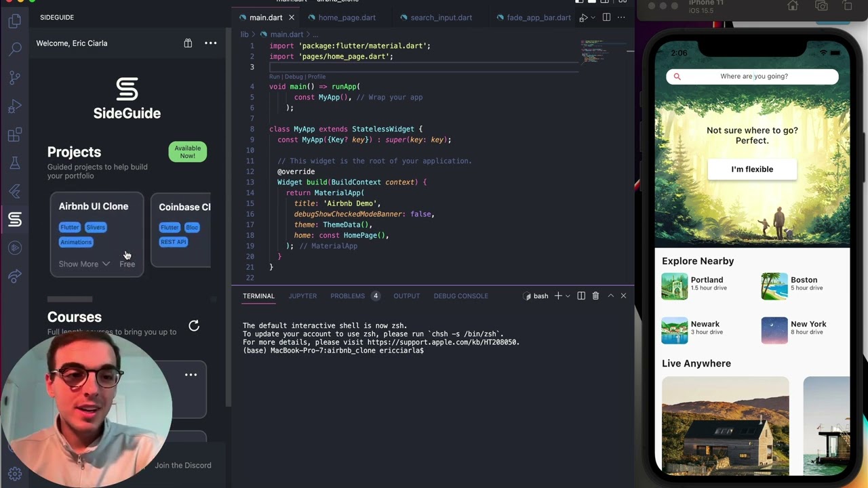Switch to the fade_app_bar.dart tab
868x488 pixels.
[538, 18]
